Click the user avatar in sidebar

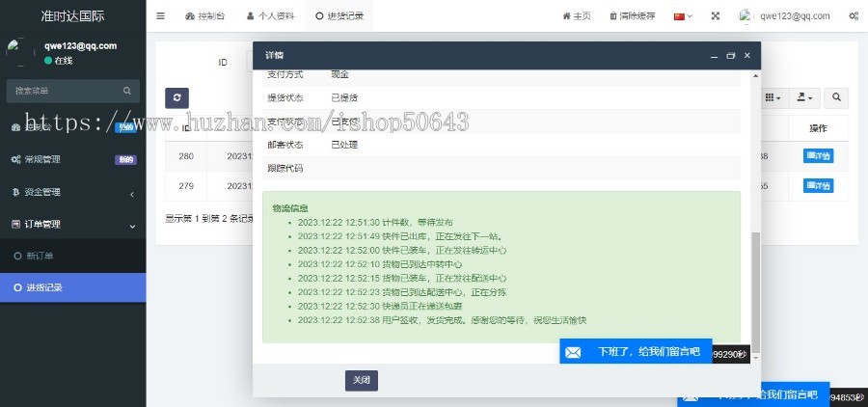tap(20, 52)
